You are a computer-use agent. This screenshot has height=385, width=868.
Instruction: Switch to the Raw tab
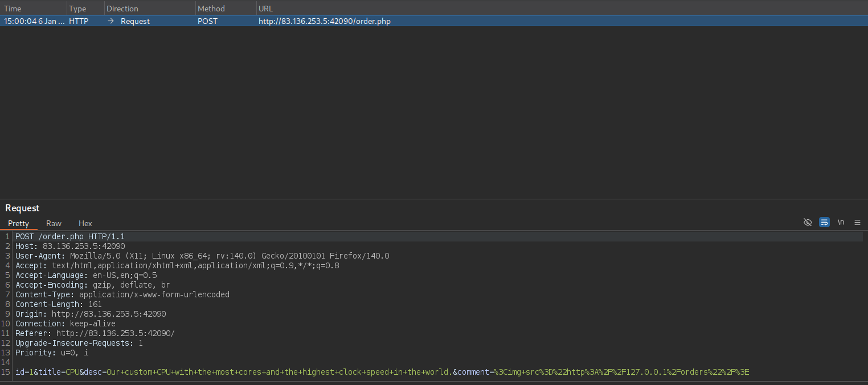pyautogui.click(x=54, y=223)
